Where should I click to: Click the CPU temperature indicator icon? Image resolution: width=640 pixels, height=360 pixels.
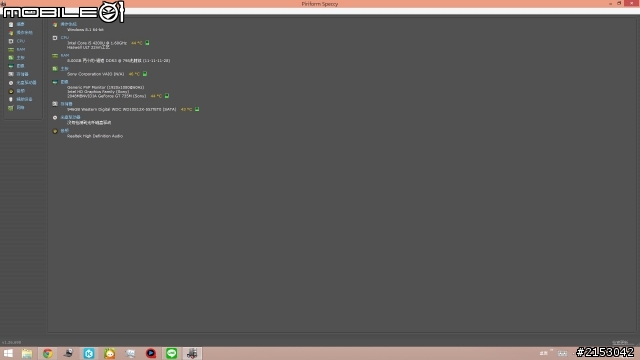(x=147, y=42)
